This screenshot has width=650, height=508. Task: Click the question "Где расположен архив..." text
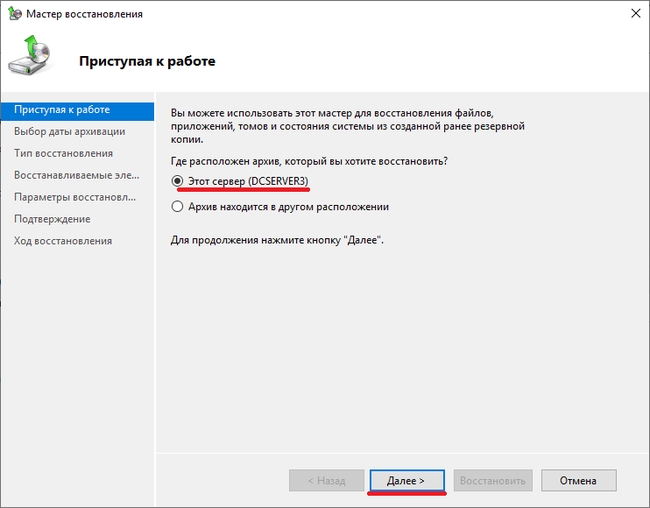(309, 161)
